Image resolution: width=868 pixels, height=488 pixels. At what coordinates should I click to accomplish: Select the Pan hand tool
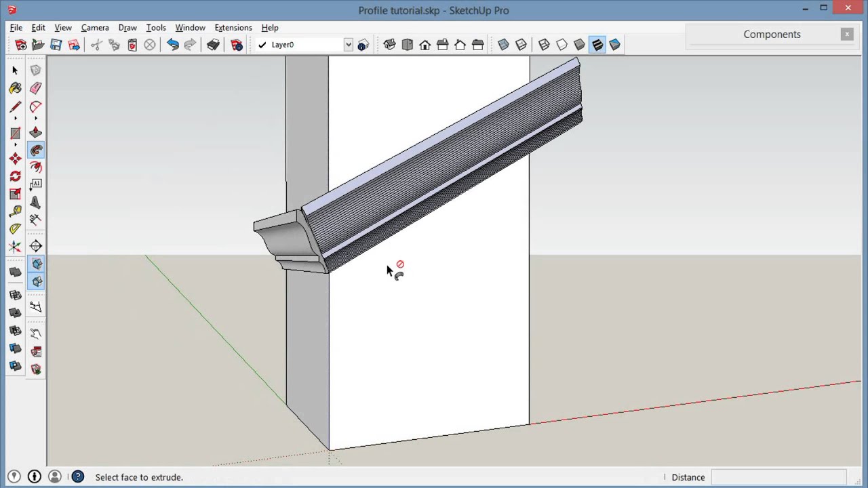tap(36, 333)
